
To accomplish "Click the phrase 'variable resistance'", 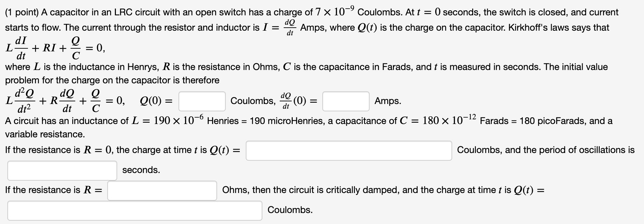I will [44, 134].
